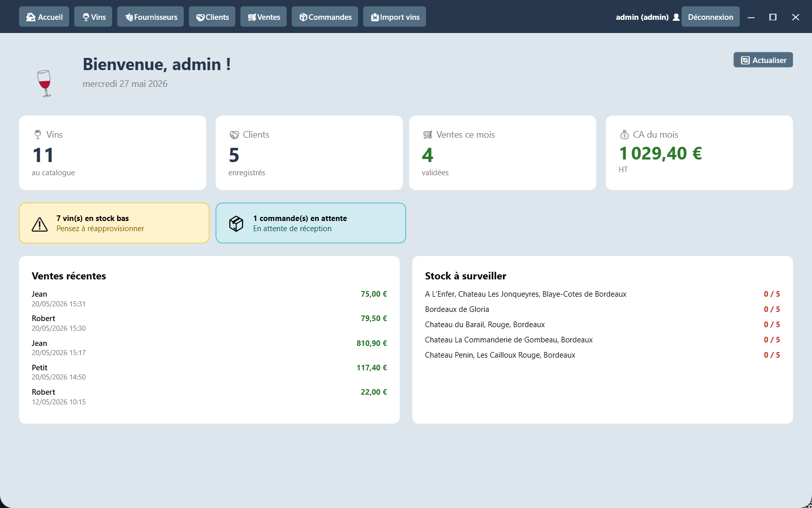Refresh dashboard with Actualiser button
The image size is (812, 508).
[x=763, y=60]
